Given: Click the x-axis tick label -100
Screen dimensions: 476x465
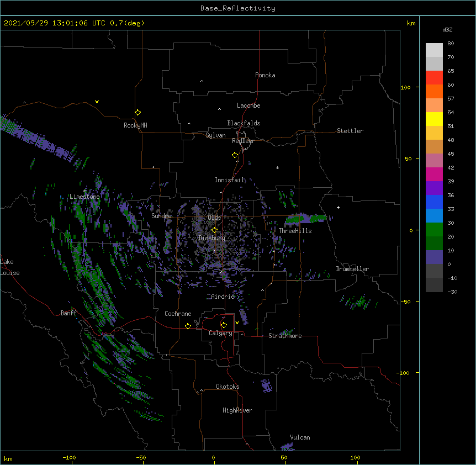Looking at the screenshot, I should (x=69, y=457).
